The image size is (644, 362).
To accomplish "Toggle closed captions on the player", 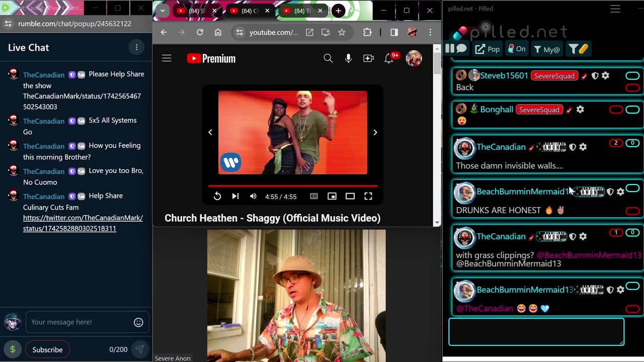I will 314,196.
